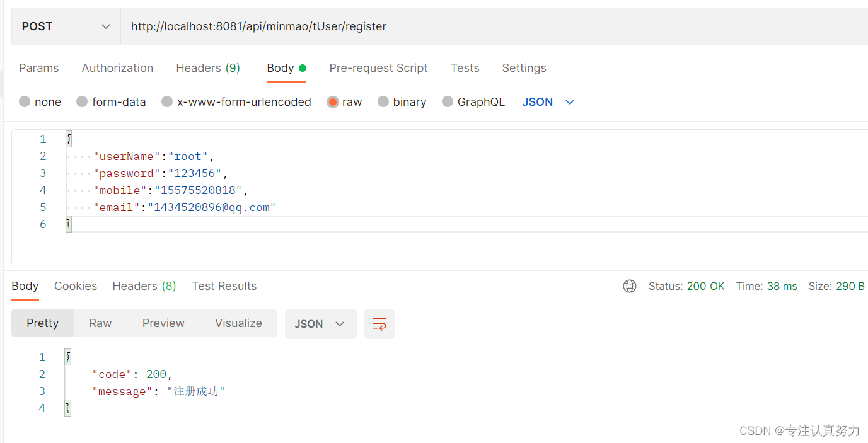Screen dimensions: 868x443
Task: Open the response JSON format dropdown
Action: pos(321,324)
